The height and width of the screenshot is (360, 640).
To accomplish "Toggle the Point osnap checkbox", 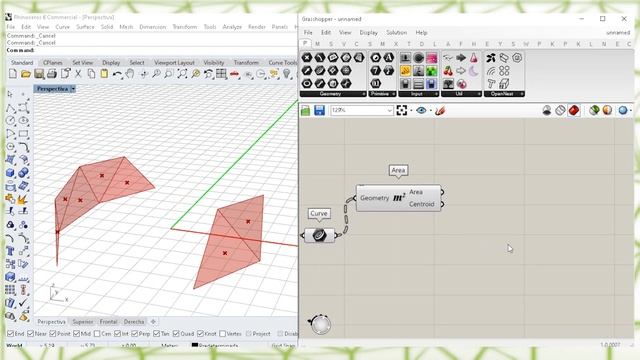I will [x=53, y=333].
